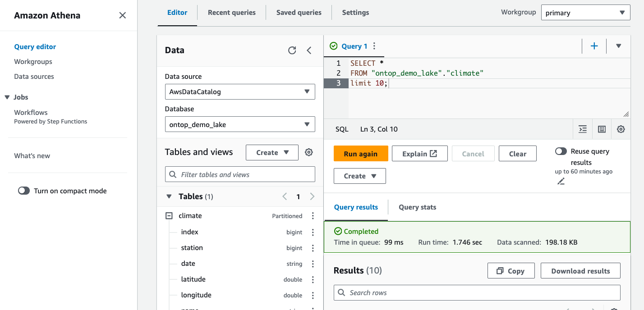The width and height of the screenshot is (644, 310).
Task: Open the Query stats tab
Action: pos(417,207)
